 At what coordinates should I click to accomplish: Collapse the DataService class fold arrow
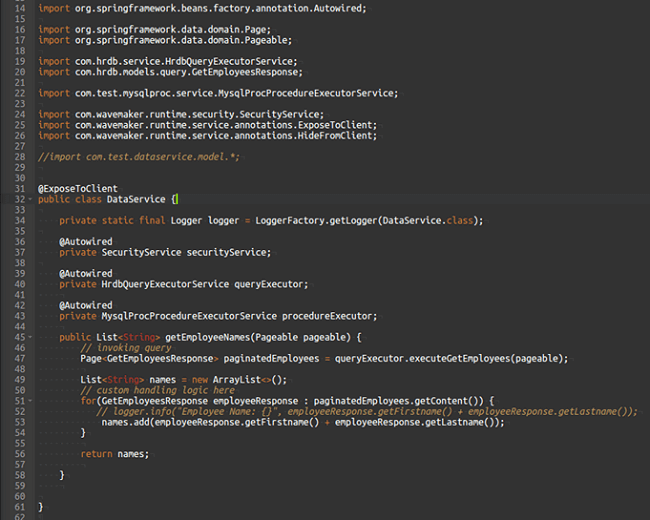[x=30, y=199]
